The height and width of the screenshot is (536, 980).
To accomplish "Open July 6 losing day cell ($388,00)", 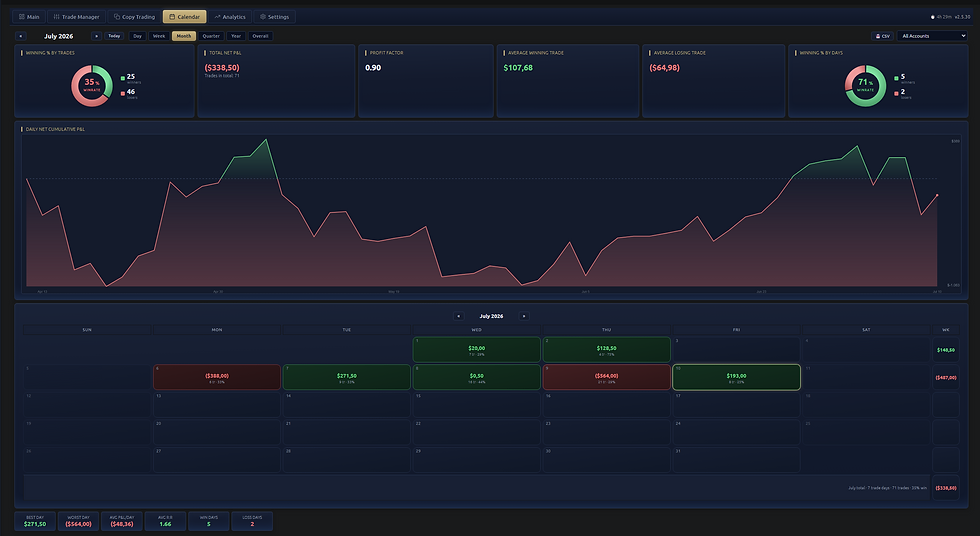I will [217, 377].
